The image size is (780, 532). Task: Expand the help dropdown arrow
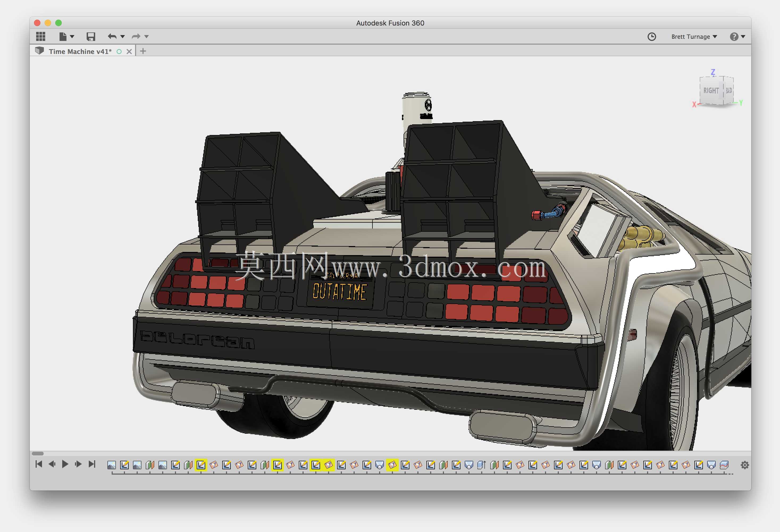click(x=743, y=37)
